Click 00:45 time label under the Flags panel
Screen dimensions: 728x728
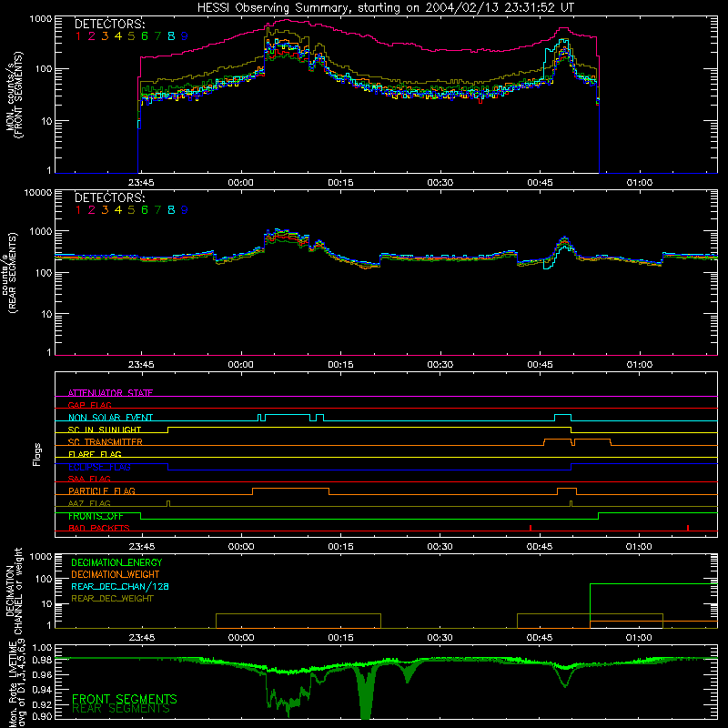click(x=540, y=547)
